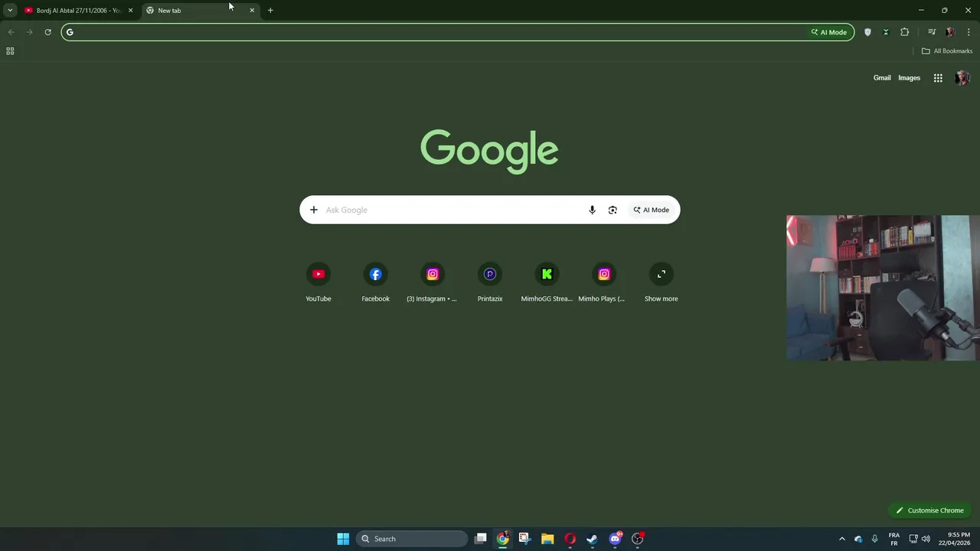
Task: Open the volume control tray icon
Action: [x=926, y=539]
